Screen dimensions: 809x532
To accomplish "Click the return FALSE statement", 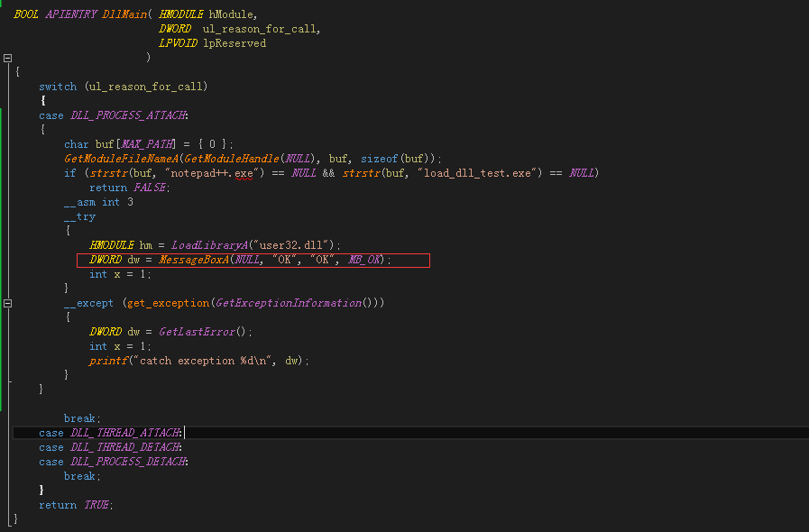I will click(x=129, y=188).
